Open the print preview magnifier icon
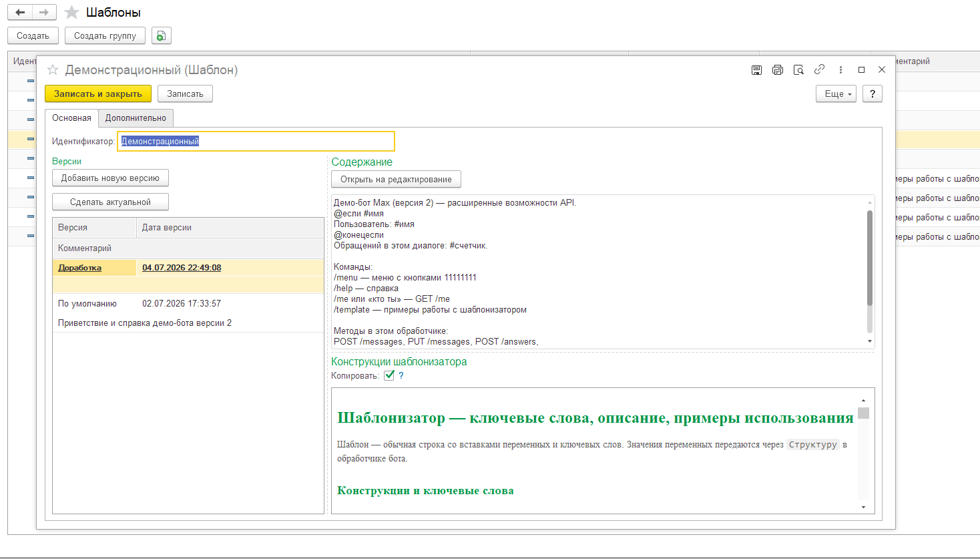Screen dimensions: 980x559 point(798,70)
